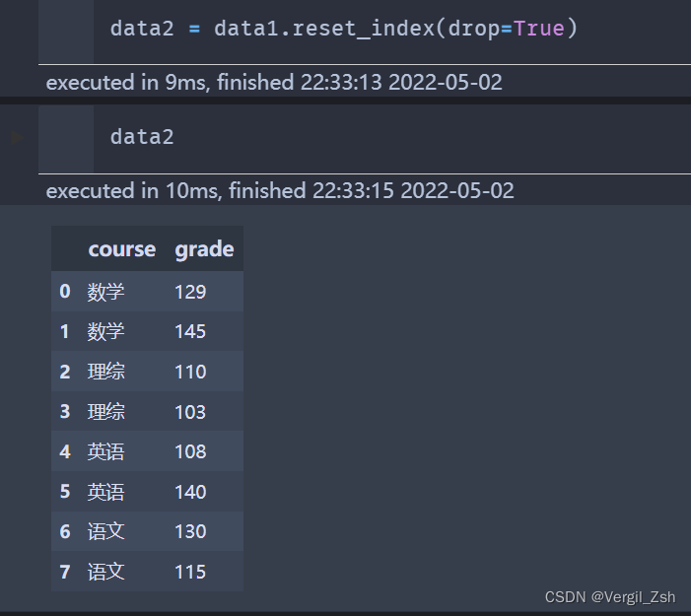The width and height of the screenshot is (691, 616).
Task: Click the course cell 语文 in row 7
Action: click(105, 572)
